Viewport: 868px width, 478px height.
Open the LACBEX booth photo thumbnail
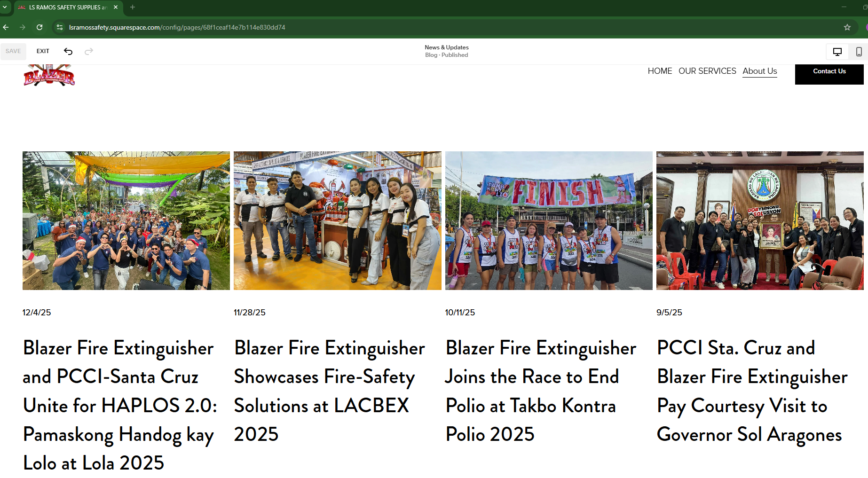338,220
